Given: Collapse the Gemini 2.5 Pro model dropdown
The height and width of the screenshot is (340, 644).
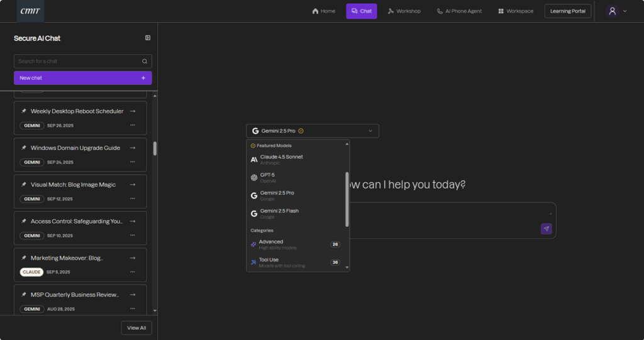Looking at the screenshot, I should (x=370, y=131).
